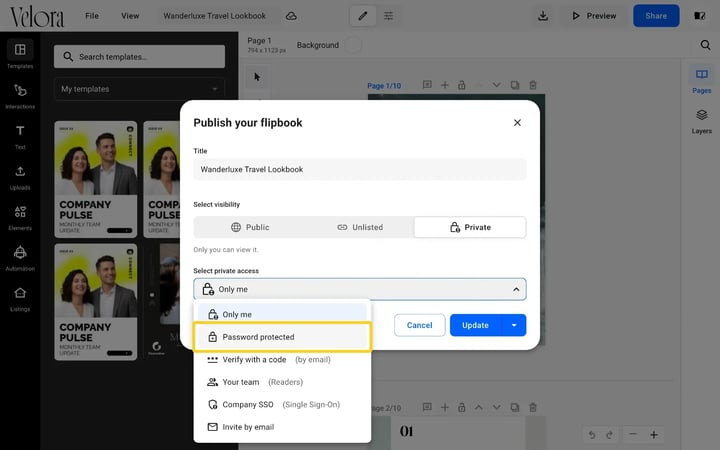The width and height of the screenshot is (720, 450).
Task: Open the File menu
Action: point(92,16)
